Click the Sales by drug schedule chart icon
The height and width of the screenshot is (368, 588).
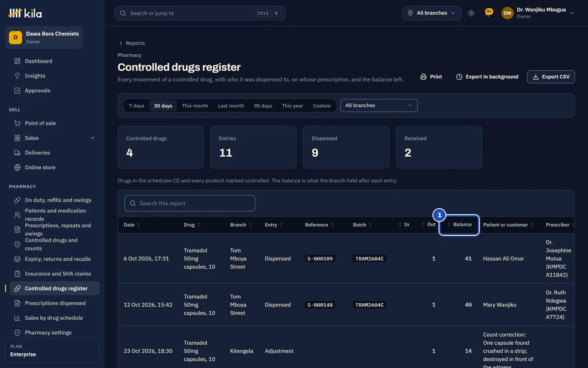pyautogui.click(x=17, y=318)
